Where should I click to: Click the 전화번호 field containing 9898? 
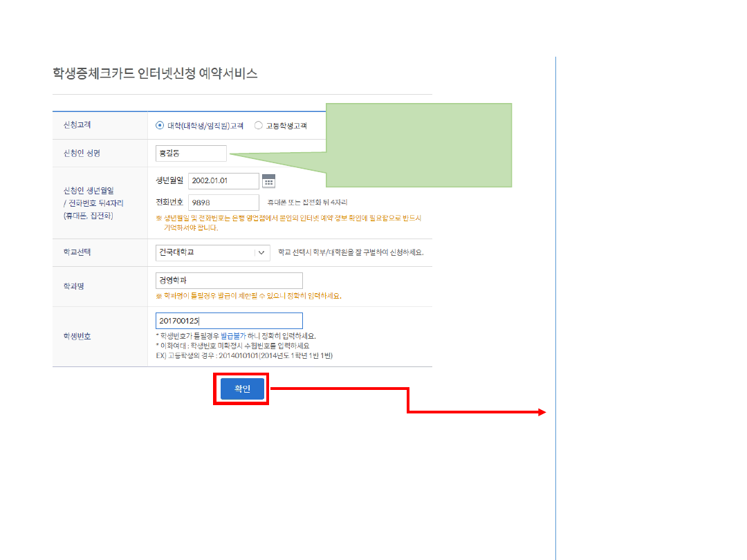click(x=223, y=202)
